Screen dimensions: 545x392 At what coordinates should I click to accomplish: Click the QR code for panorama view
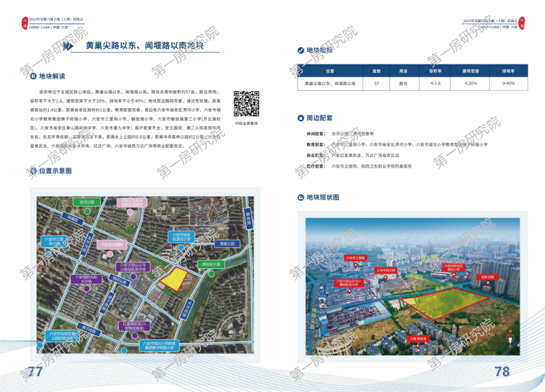pos(246,104)
